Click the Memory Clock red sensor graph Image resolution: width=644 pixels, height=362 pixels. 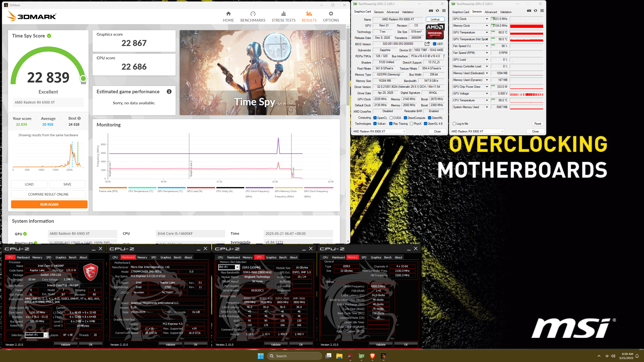pos(526,26)
